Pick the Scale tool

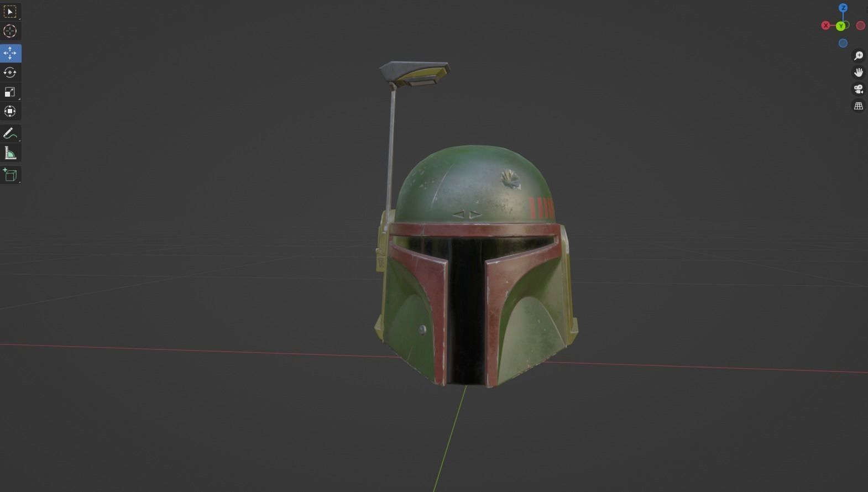10,92
